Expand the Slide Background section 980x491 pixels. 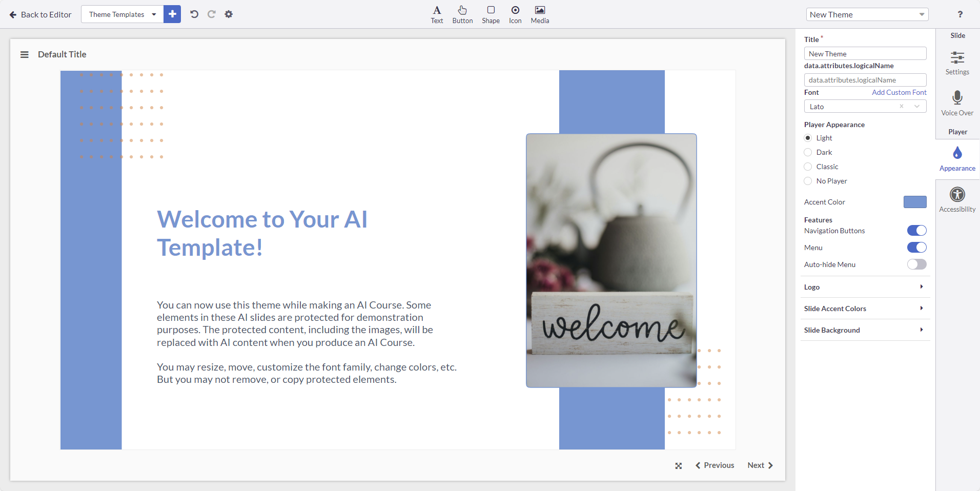click(865, 330)
